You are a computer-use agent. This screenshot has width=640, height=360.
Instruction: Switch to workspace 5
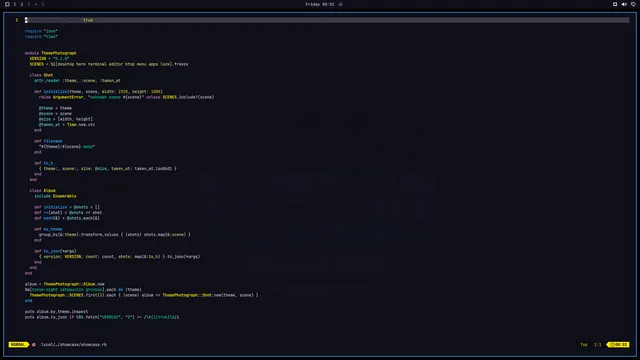(42, 4)
